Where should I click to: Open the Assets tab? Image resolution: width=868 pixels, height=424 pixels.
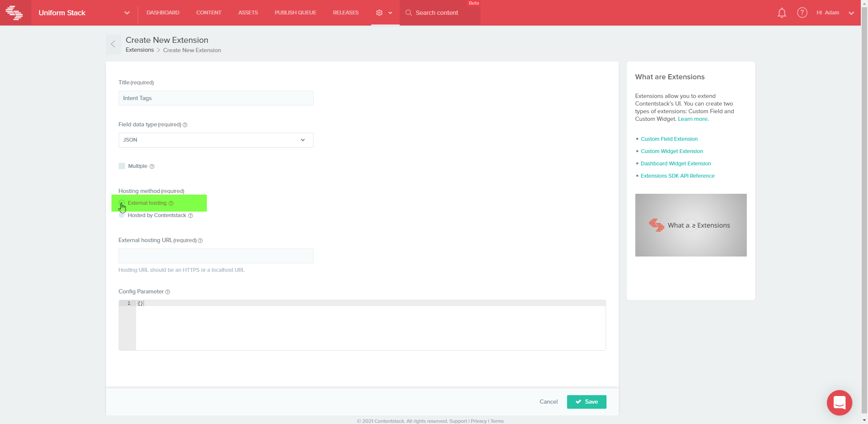248,13
